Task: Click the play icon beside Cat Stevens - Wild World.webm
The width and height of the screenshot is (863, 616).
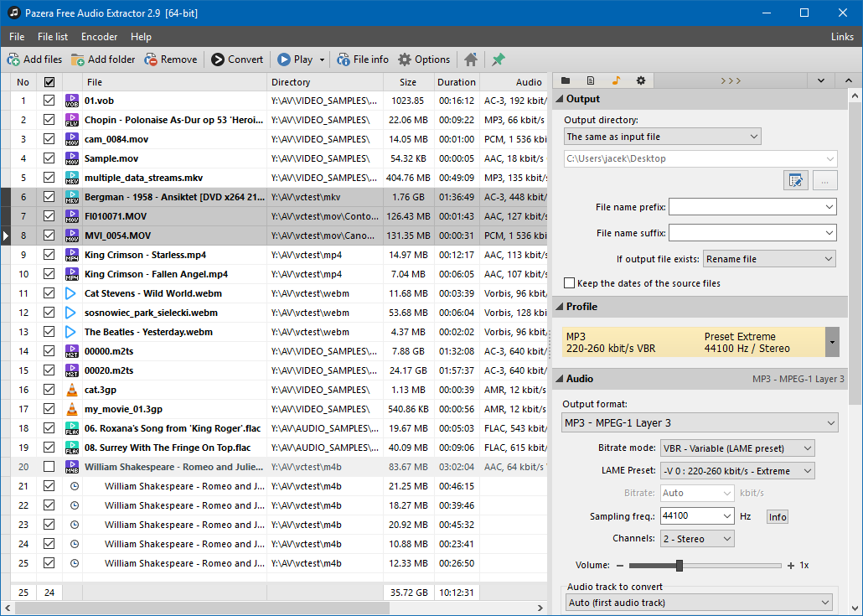Action: pos(70,293)
